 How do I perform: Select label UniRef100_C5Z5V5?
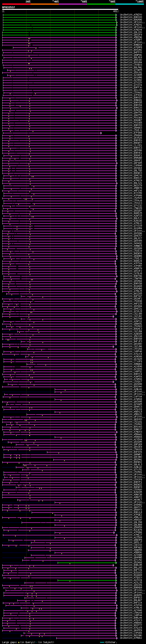click(131, 198)
